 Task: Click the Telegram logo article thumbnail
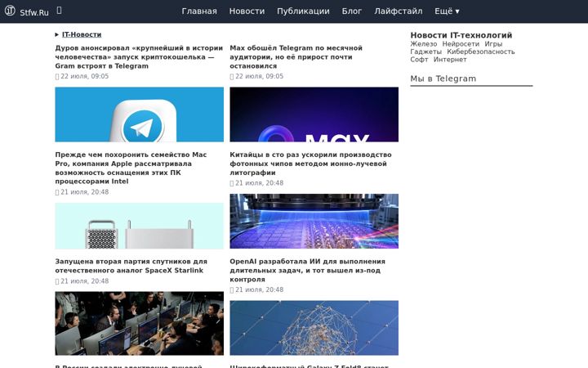point(139,114)
